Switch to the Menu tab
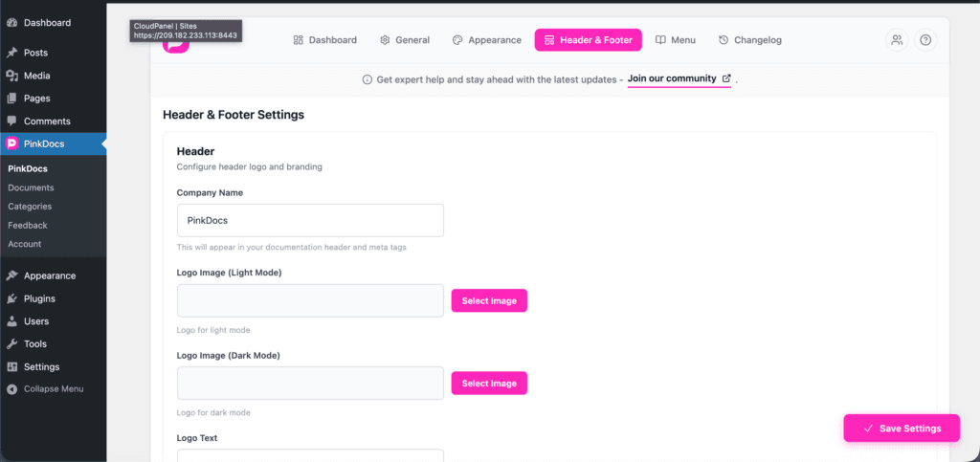 pos(675,40)
